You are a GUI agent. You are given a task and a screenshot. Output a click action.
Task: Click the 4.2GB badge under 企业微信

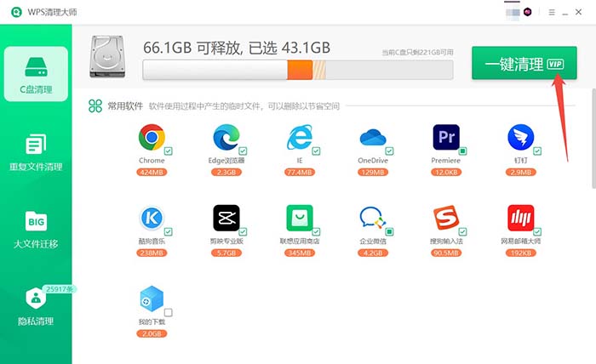pos(373,253)
